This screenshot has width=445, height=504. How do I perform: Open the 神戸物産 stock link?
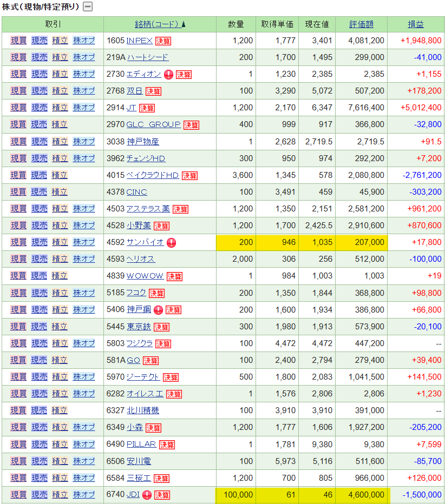pos(143,142)
